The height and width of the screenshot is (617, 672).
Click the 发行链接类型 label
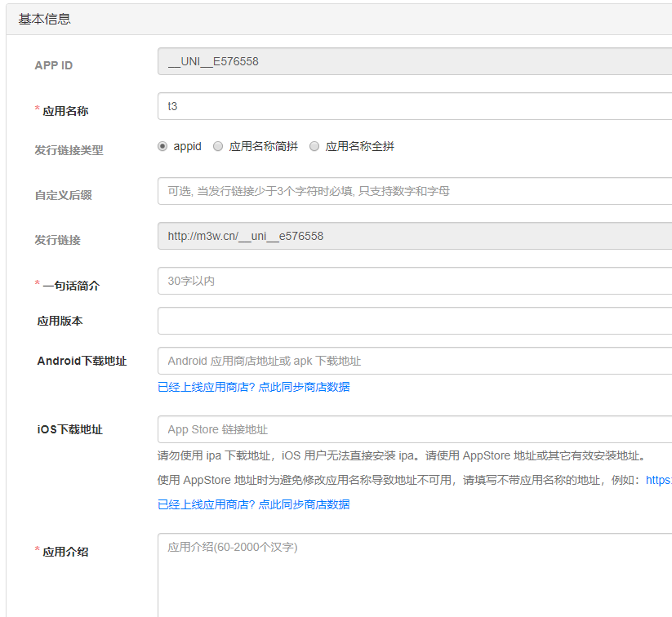coord(69,150)
